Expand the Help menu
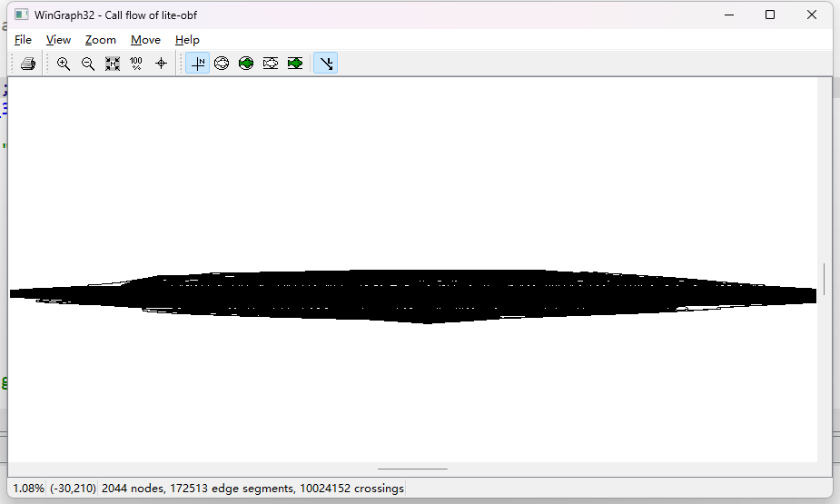The height and width of the screenshot is (504, 840). coord(187,40)
